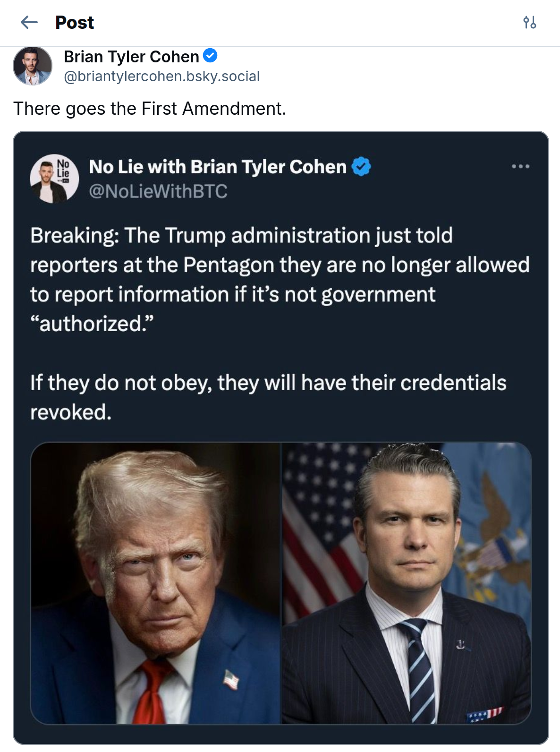560x752 pixels.
Task: Open Brian Tyler Cohen's profile avatar
Action: point(33,66)
